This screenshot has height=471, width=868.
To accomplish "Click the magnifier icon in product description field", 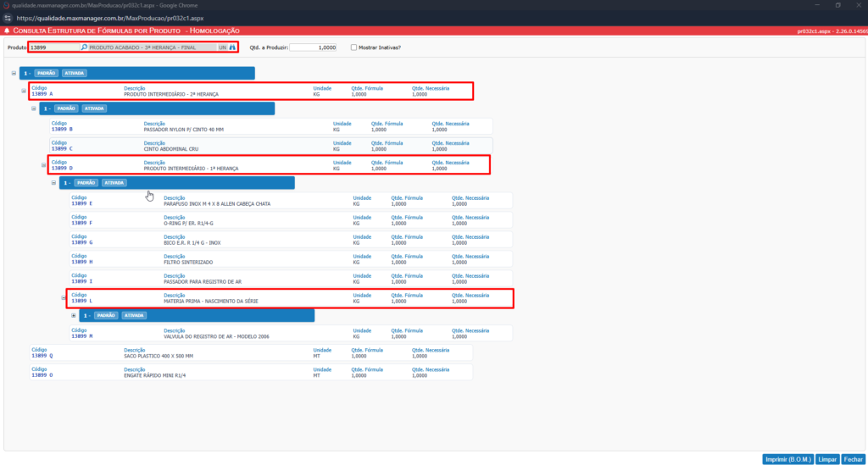I will click(84, 47).
